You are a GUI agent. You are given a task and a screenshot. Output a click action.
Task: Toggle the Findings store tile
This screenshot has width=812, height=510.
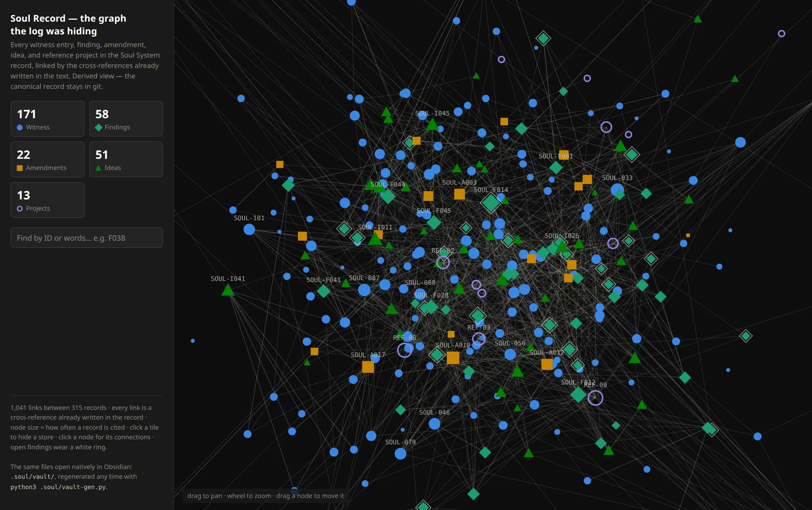coord(126,119)
